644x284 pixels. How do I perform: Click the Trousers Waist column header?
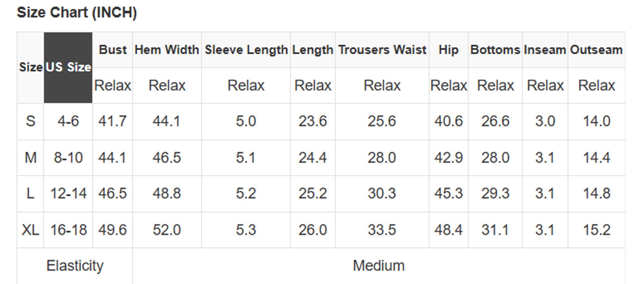tap(382, 50)
